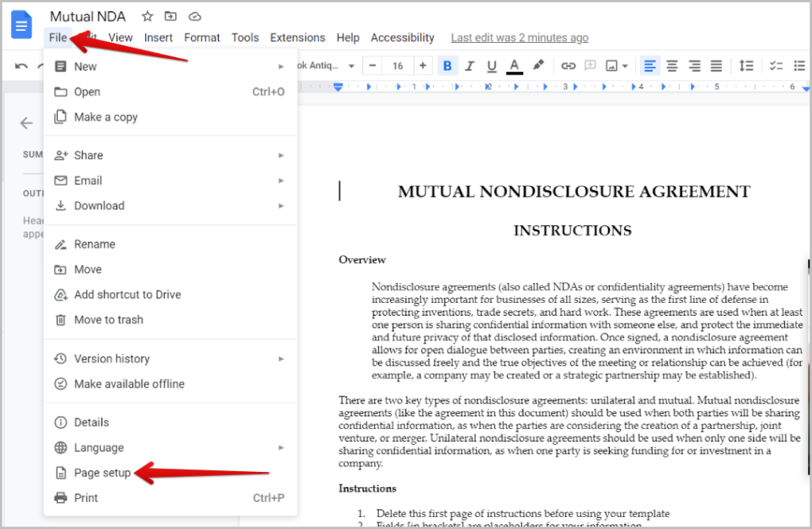Image resolution: width=812 pixels, height=529 pixels.
Task: Click the insert image icon
Action: coord(611,66)
